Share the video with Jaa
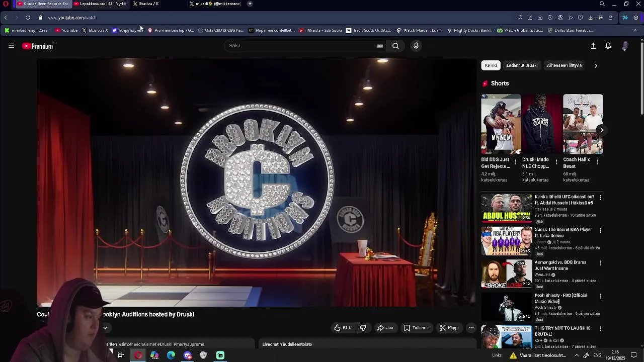This screenshot has height=362, width=644. (385, 328)
